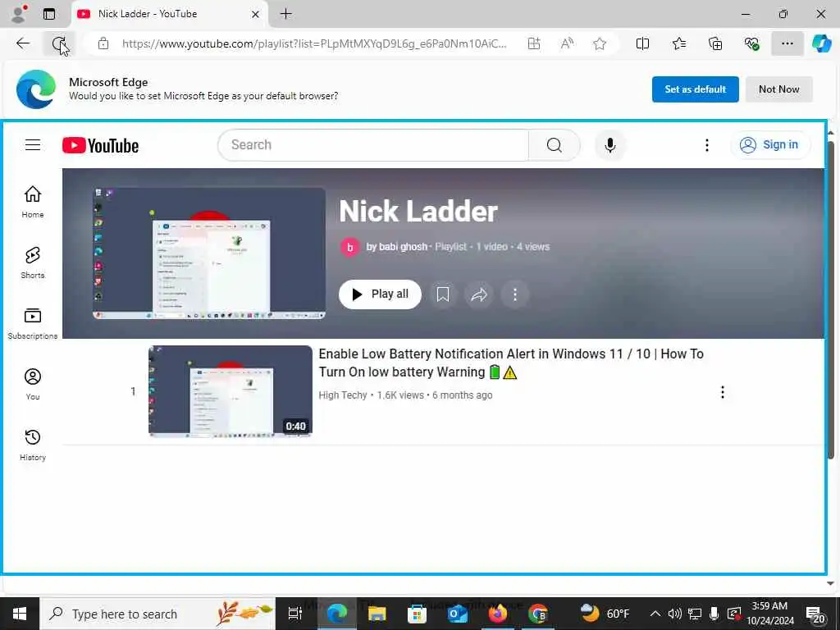Open the volume control in tray
Screen dimensions: 840x630
pos(675,614)
